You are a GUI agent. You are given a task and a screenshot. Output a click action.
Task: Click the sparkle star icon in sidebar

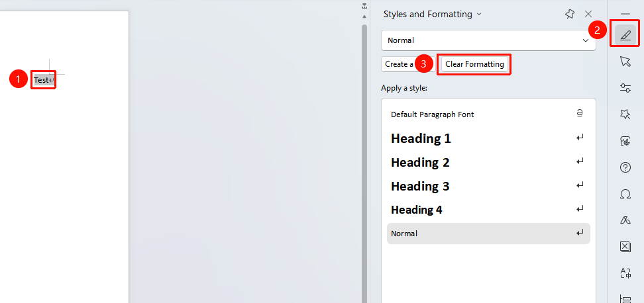point(625,114)
